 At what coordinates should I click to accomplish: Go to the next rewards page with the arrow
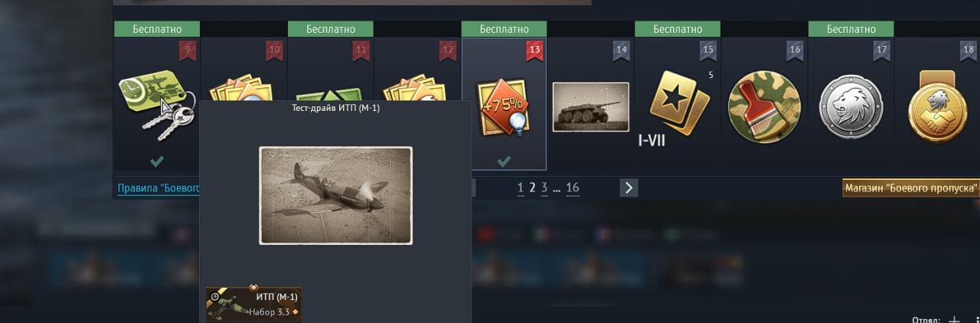[629, 188]
